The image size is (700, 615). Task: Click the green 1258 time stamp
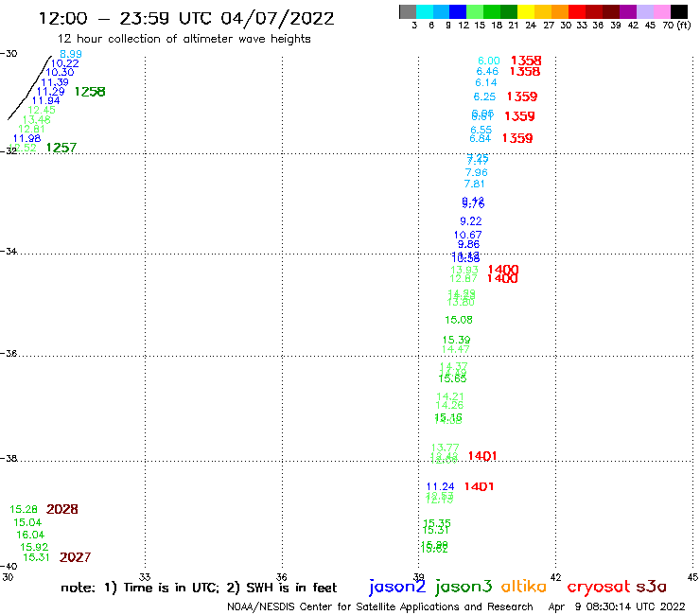click(x=90, y=92)
